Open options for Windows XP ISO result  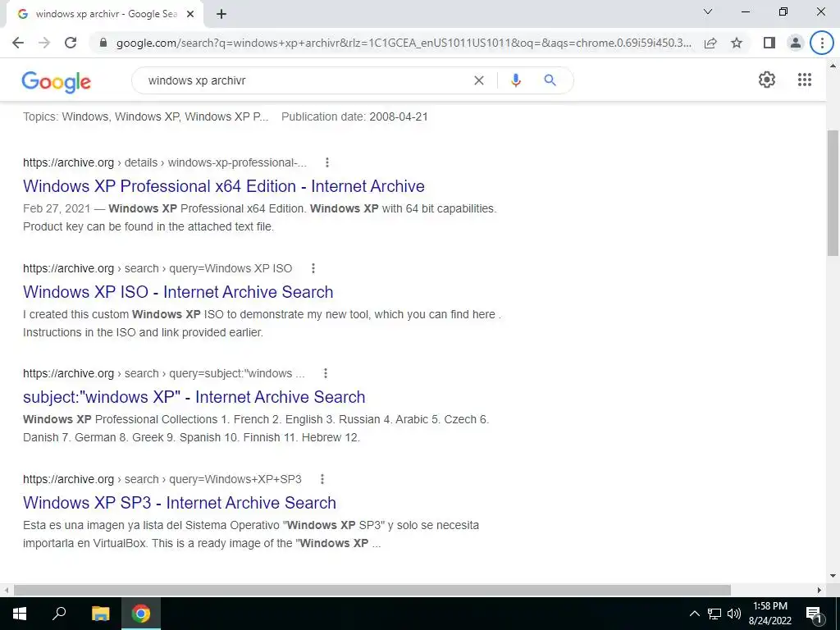313,268
